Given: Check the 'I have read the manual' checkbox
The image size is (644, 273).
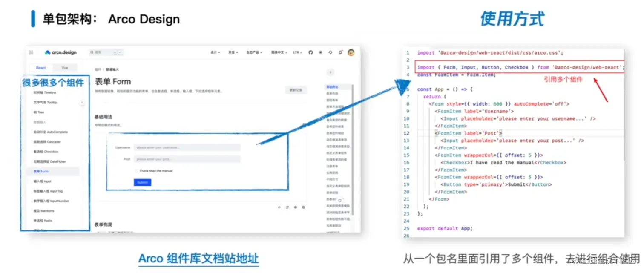Looking at the screenshot, I should tap(136, 171).
